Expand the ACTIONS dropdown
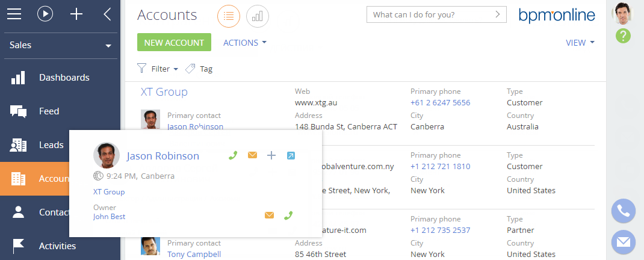The width and height of the screenshot is (644, 260). 244,43
